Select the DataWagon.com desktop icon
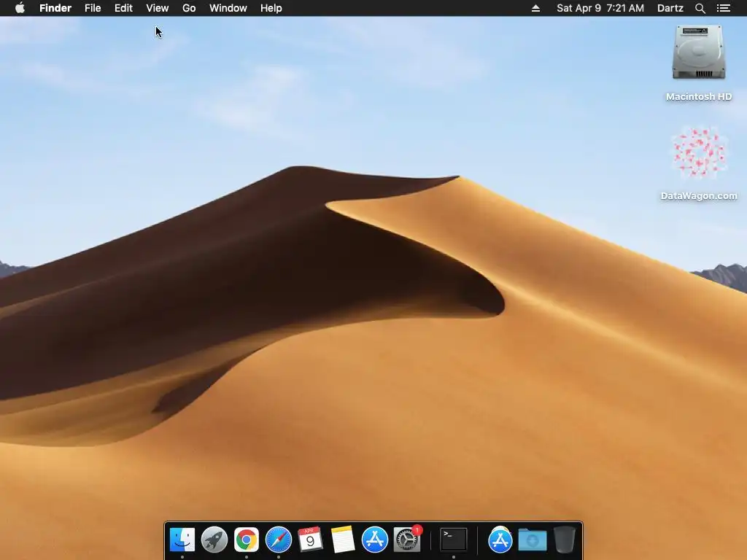Image resolution: width=747 pixels, height=560 pixels. 699,152
